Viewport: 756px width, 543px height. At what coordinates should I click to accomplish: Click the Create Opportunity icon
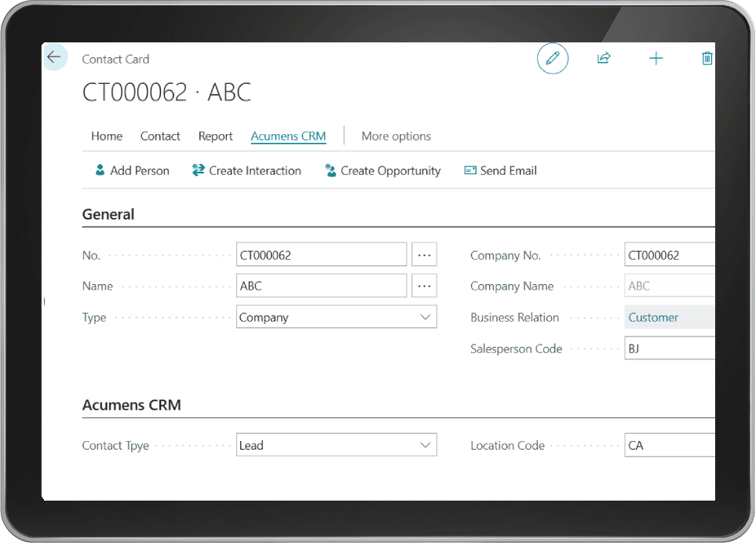[x=331, y=170]
